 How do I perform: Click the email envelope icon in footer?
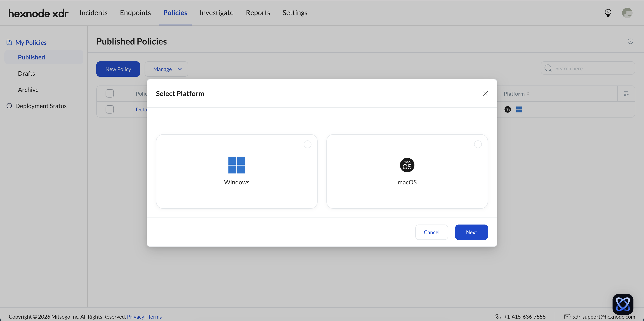(x=567, y=316)
